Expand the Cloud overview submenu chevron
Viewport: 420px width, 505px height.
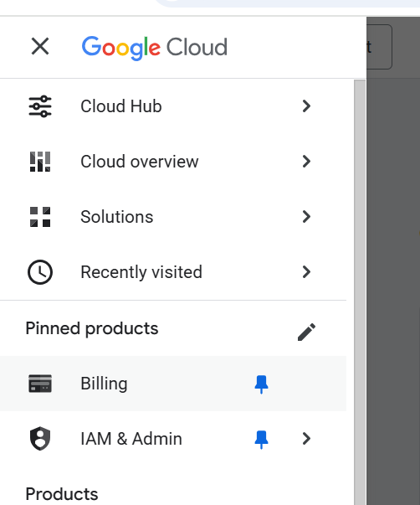(x=307, y=162)
